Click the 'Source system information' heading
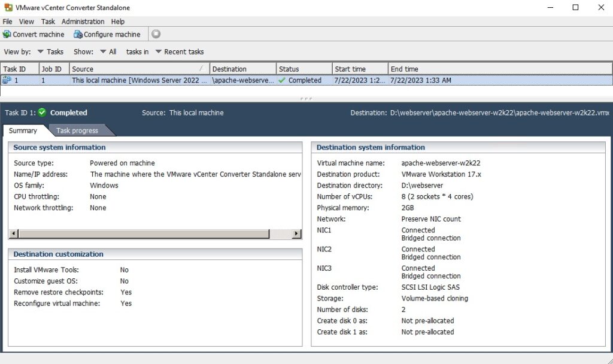The width and height of the screenshot is (613, 364). coord(59,147)
